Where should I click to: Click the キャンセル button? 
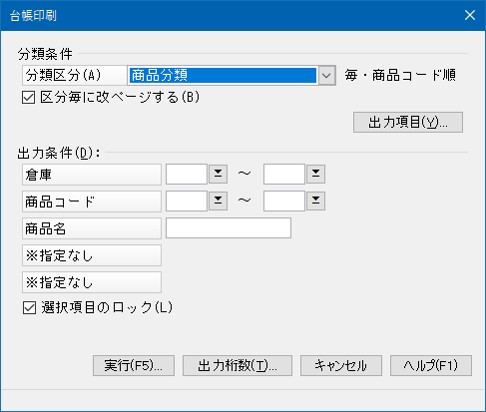pyautogui.click(x=341, y=366)
